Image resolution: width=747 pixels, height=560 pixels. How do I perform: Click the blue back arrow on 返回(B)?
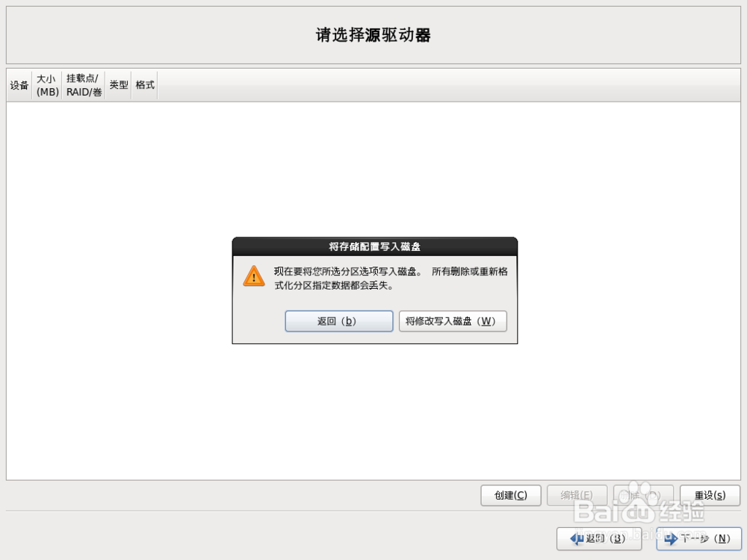pos(577,538)
